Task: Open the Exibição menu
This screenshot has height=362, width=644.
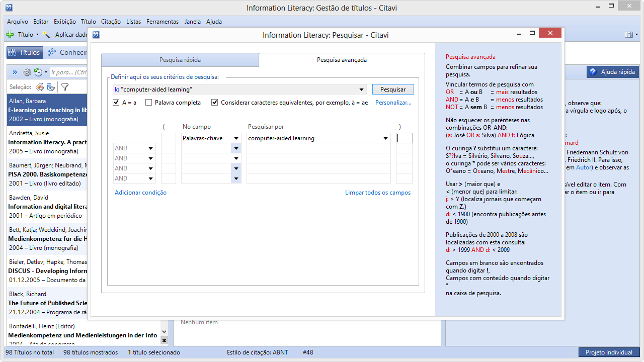Action: point(65,22)
